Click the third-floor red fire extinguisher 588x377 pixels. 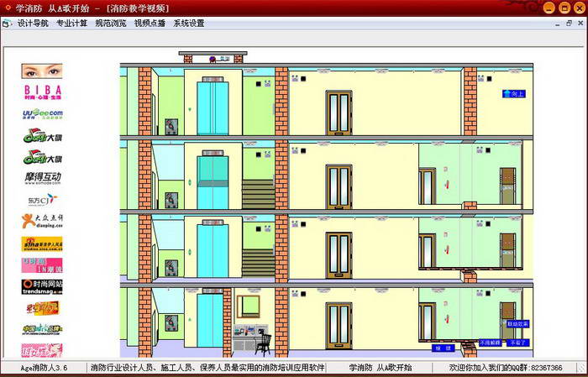[447, 185]
